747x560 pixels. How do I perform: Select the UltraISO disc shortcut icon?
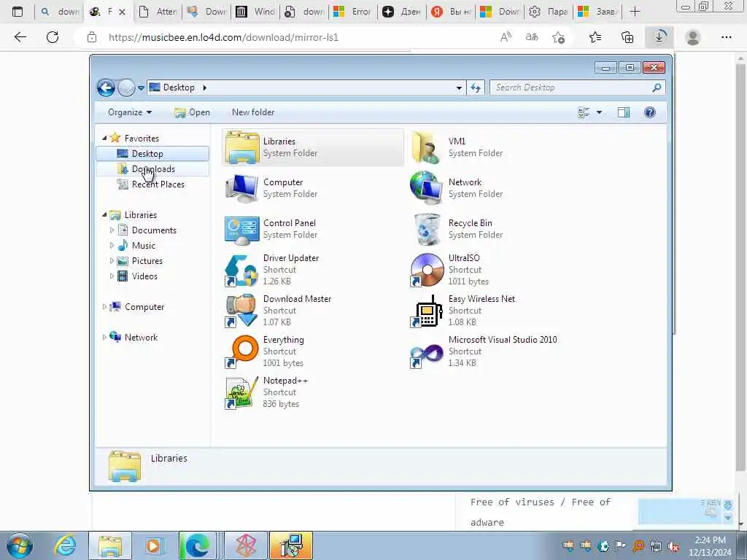click(427, 270)
